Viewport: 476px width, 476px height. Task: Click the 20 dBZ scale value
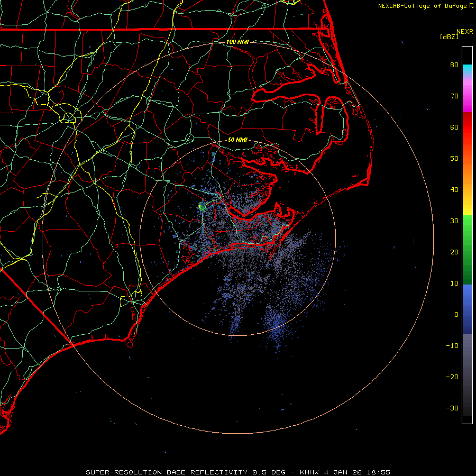tap(454, 252)
